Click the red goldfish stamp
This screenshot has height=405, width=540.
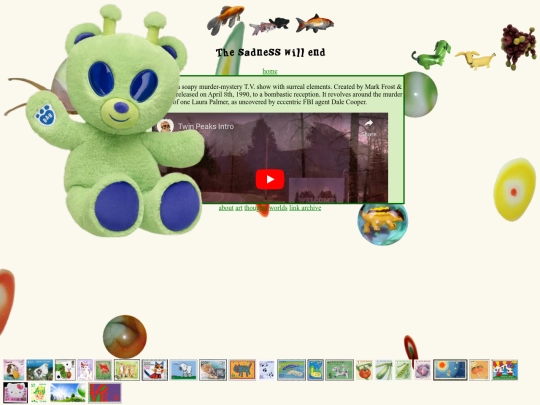[x=103, y=370]
